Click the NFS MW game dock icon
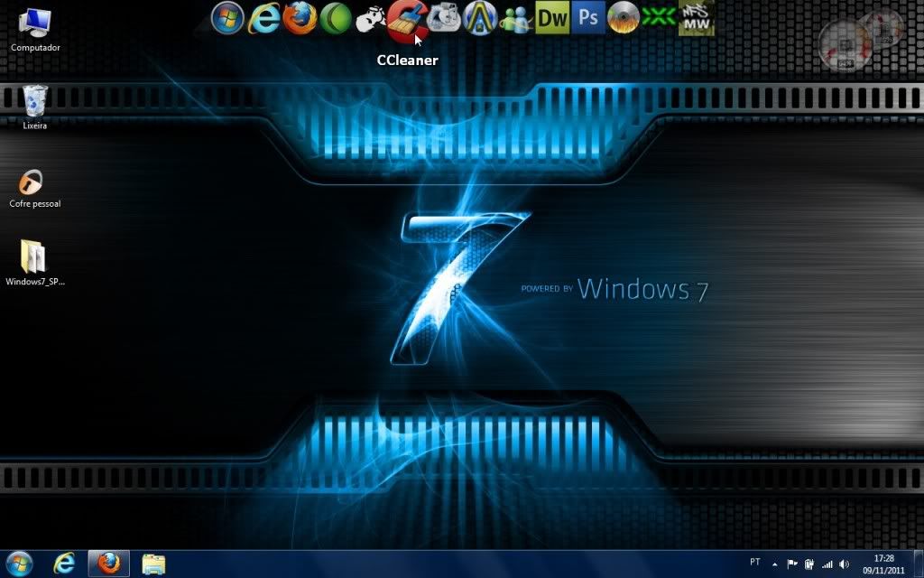 (695, 15)
